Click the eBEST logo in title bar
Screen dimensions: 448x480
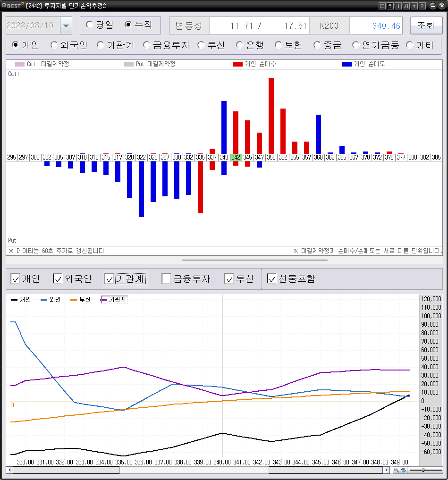pos(12,6)
